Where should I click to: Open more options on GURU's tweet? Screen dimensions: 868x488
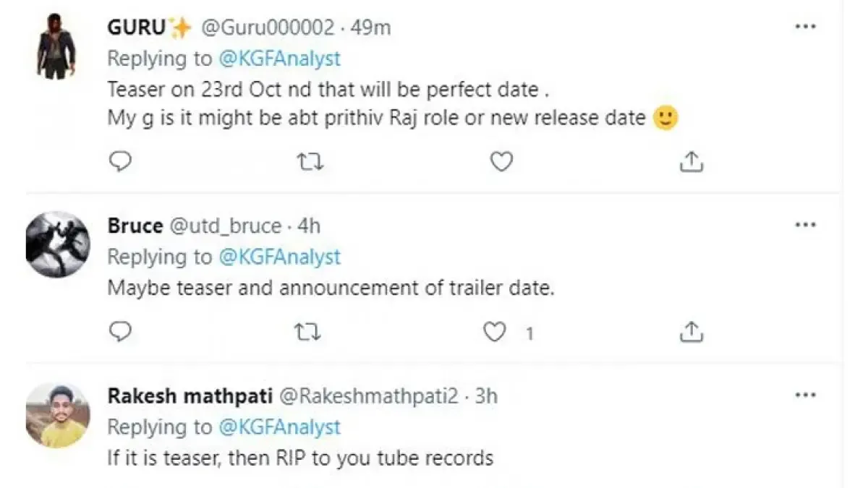click(805, 27)
